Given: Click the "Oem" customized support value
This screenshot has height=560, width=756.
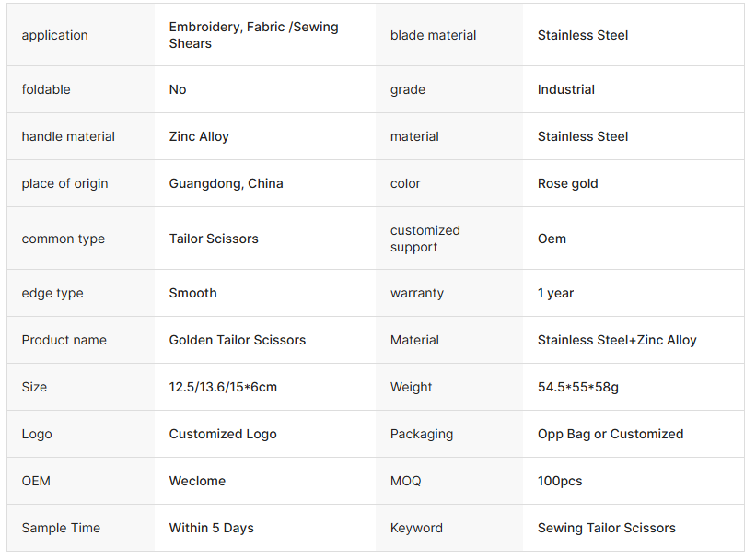Looking at the screenshot, I should [552, 239].
